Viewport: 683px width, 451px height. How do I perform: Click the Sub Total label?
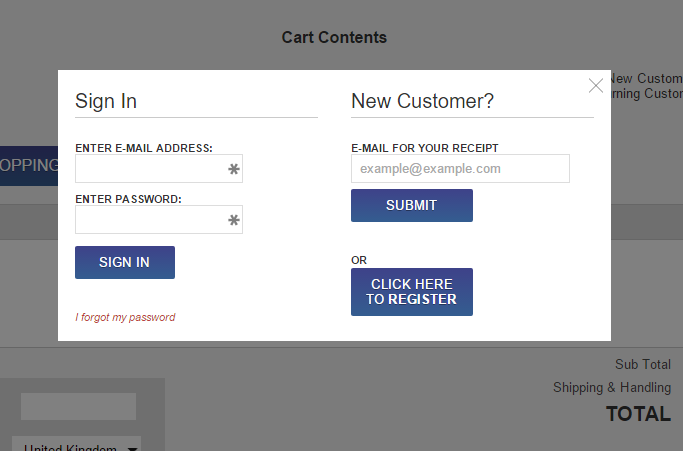pyautogui.click(x=642, y=364)
